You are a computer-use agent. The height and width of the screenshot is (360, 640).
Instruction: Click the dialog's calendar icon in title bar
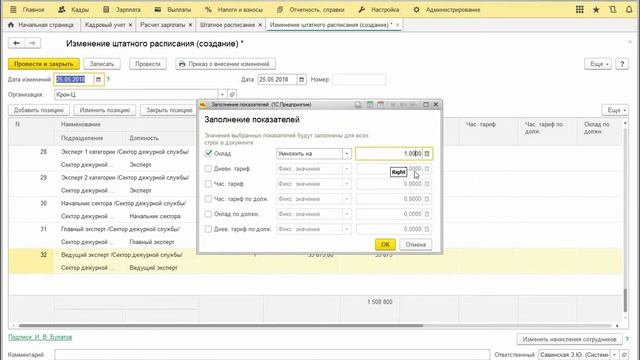coord(380,104)
